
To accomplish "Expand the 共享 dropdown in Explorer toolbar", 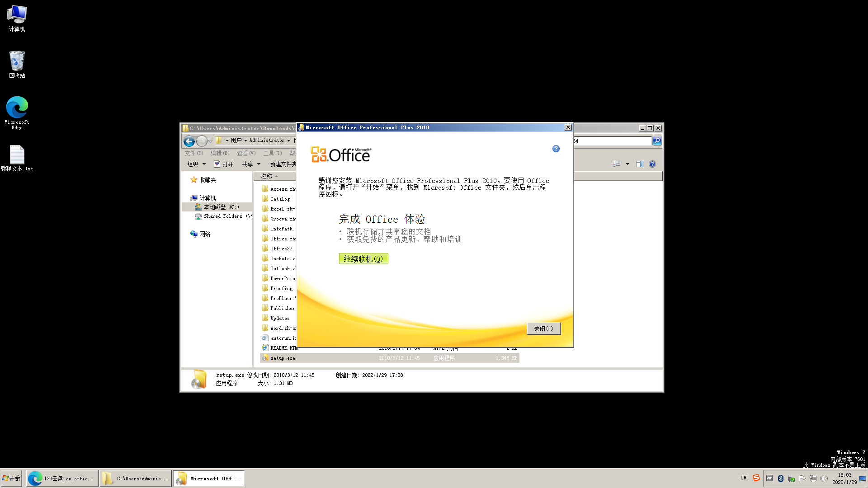I will click(251, 164).
